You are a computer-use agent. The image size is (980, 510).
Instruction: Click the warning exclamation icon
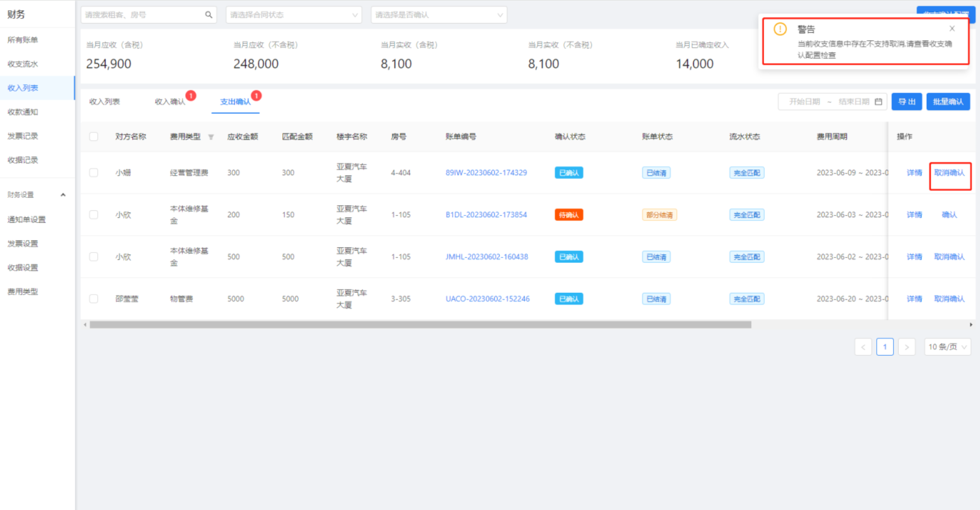[x=780, y=29]
